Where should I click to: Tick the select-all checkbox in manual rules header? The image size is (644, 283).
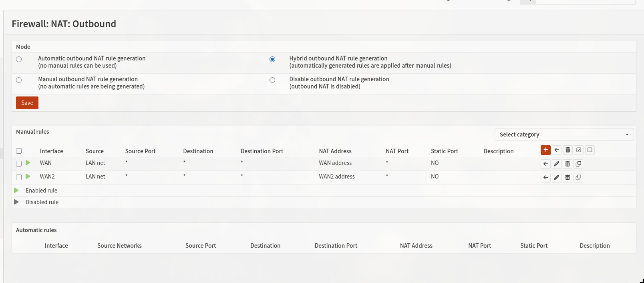(x=19, y=151)
